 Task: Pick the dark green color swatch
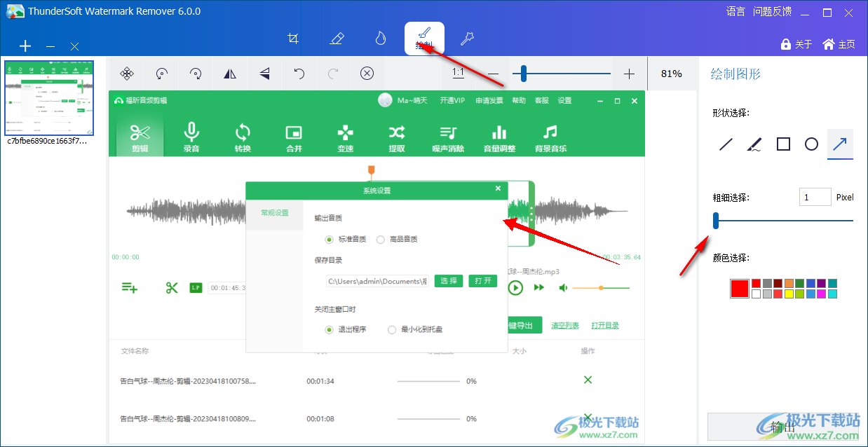(x=799, y=283)
